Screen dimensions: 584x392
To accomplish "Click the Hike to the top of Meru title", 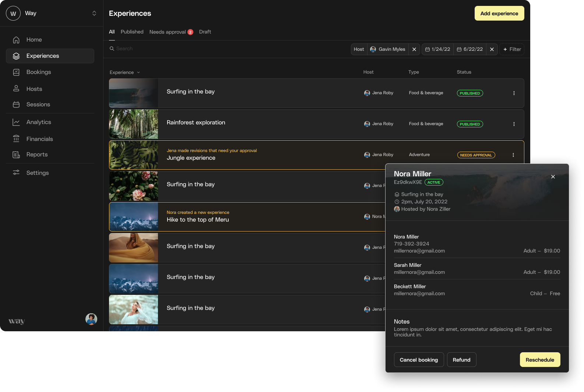I will coord(198,220).
